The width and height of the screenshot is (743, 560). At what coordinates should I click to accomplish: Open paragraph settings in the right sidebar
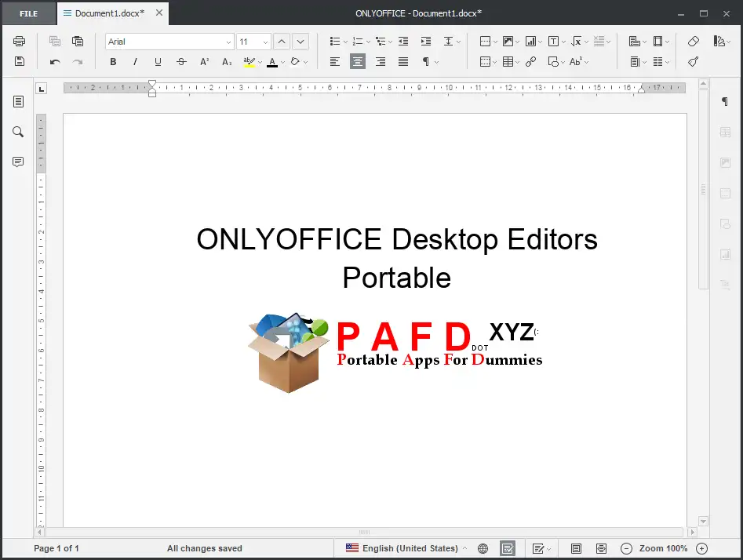(x=724, y=101)
